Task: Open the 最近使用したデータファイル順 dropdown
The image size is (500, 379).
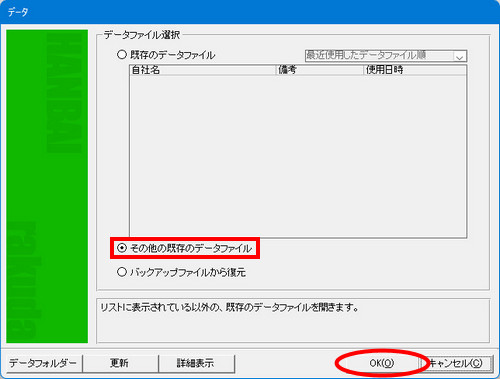Action: pos(386,55)
